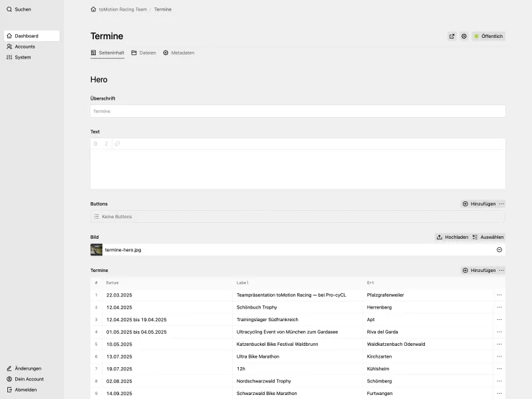Open the page preview in a new tab

(x=452, y=36)
